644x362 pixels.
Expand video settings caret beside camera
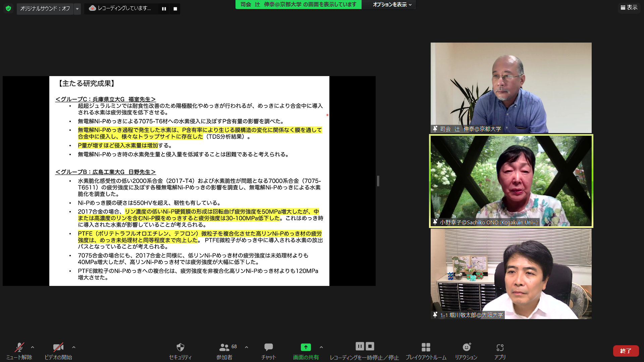pyautogui.click(x=74, y=347)
